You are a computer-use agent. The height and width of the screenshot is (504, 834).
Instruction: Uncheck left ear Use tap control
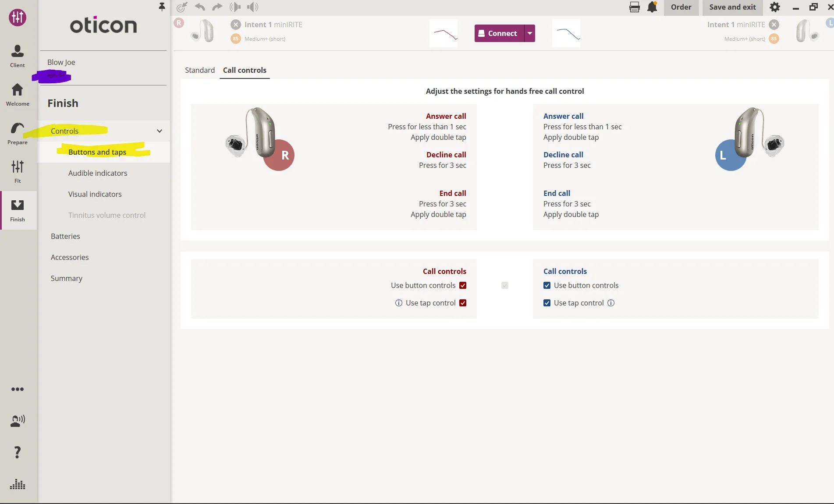547,303
